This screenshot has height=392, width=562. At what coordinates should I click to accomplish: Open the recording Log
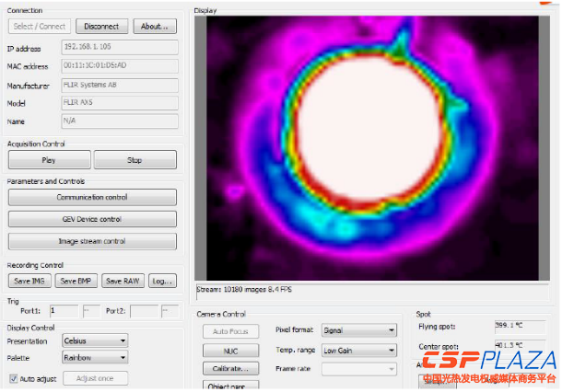[161, 282]
